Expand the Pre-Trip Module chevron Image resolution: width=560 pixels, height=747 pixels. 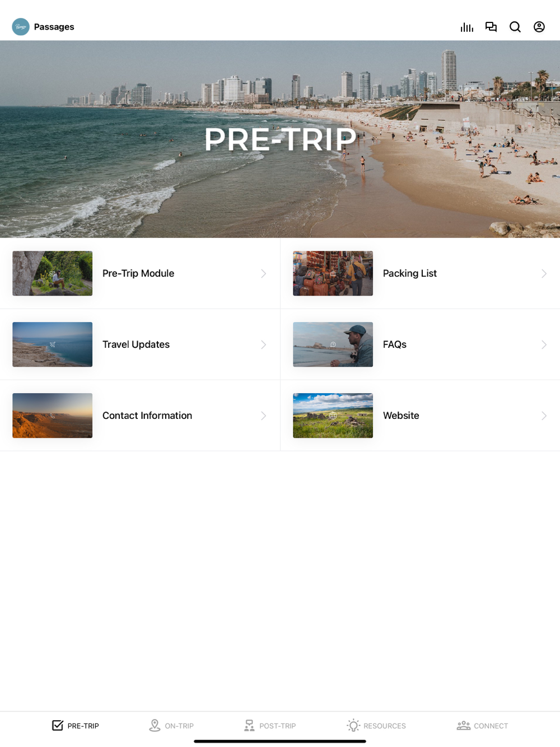pos(263,273)
